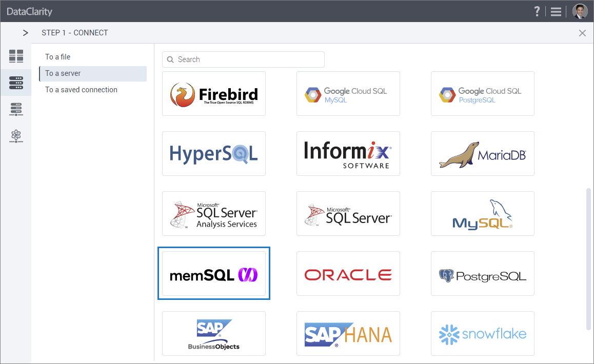Viewport: 594px width, 364px height.
Task: Choose the Oracle connector tile
Action: tap(348, 273)
